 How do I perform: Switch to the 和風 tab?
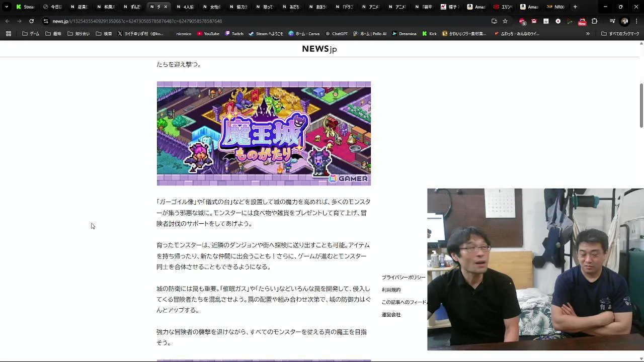(x=105, y=7)
